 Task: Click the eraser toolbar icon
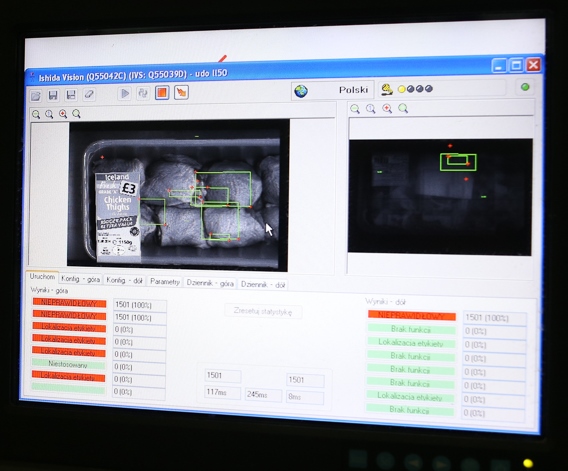(89, 94)
